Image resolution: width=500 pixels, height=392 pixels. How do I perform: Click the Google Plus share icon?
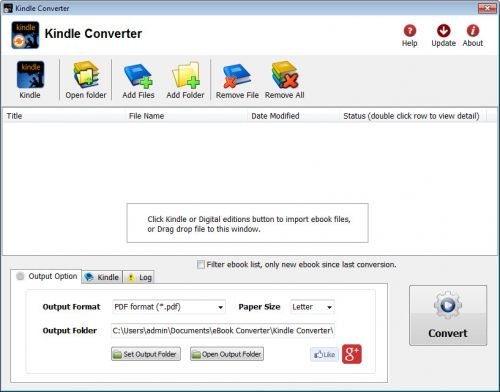(x=352, y=354)
